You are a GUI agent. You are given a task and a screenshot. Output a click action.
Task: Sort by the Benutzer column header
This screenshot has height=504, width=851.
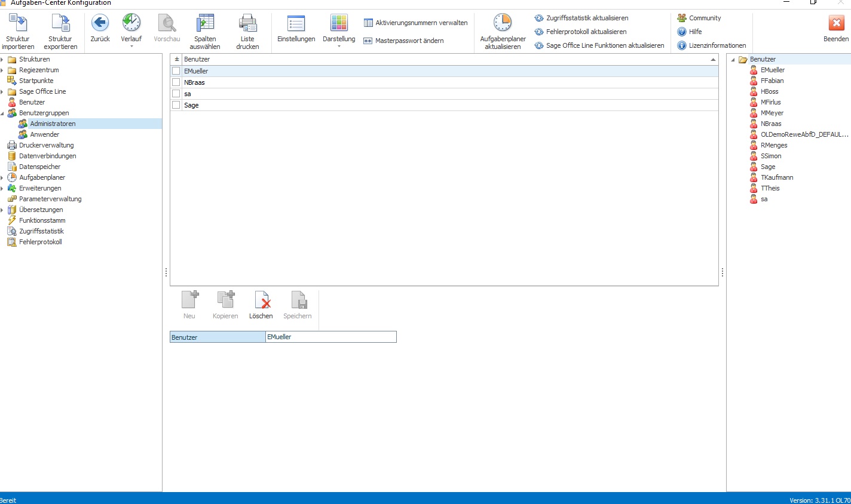click(450, 59)
